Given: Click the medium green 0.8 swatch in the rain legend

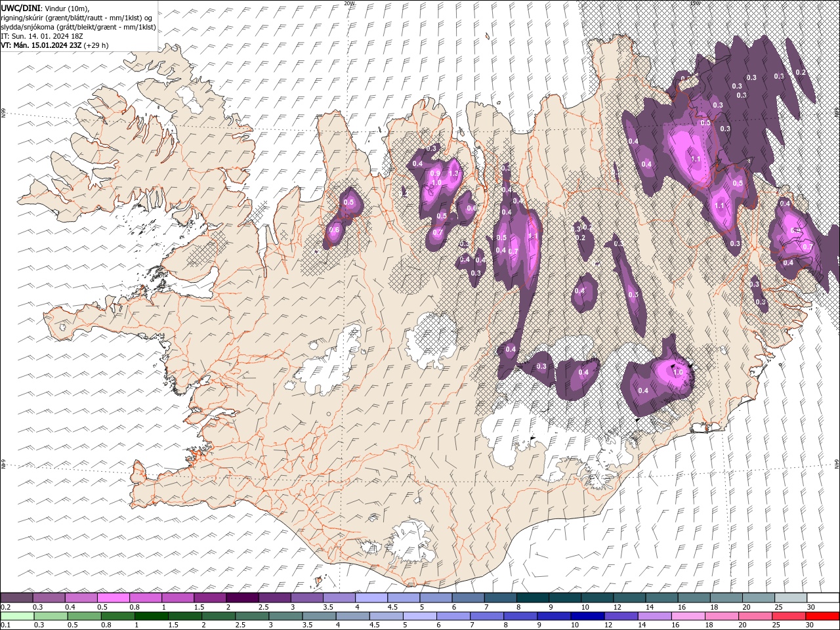Looking at the screenshot, I should 117,616.
